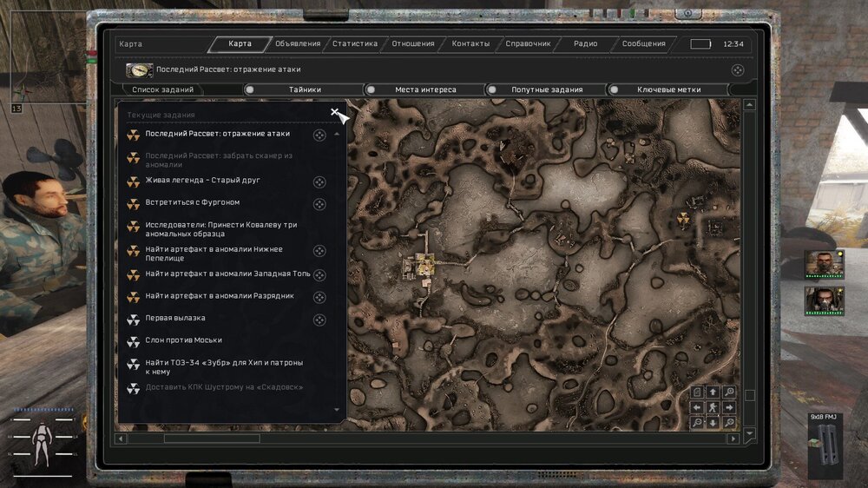Screen dimensions: 868x488
Task: Collapse the Список заданий panel
Action: point(336,113)
